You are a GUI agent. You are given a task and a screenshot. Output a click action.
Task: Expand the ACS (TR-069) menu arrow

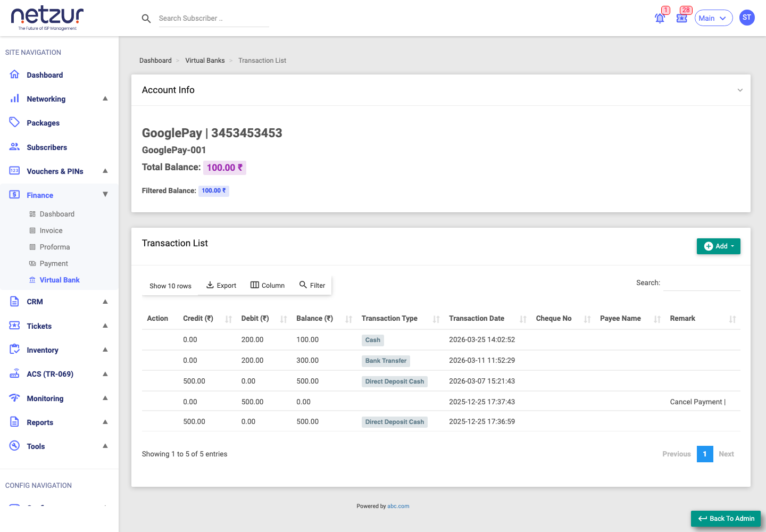[105, 374]
